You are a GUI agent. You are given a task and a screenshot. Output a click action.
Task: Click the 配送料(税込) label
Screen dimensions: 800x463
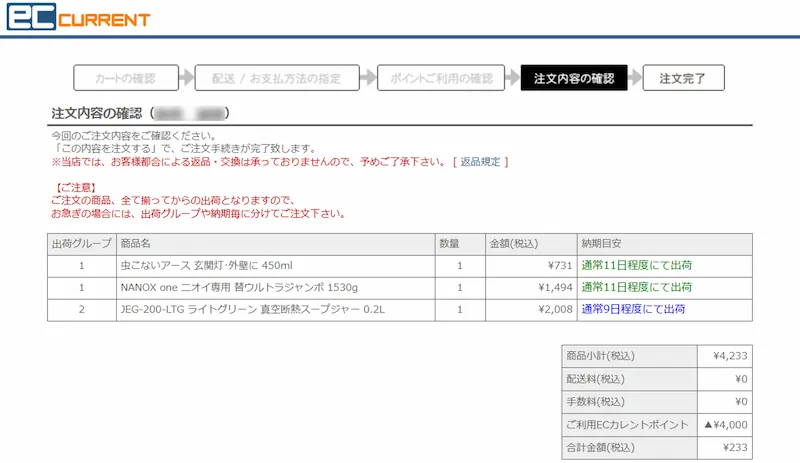[x=595, y=379]
